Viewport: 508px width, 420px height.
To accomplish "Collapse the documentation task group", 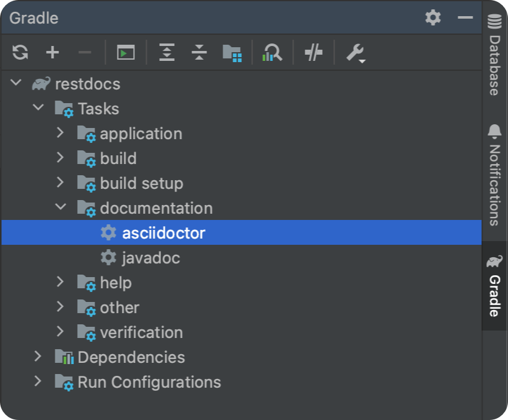I will tap(60, 206).
